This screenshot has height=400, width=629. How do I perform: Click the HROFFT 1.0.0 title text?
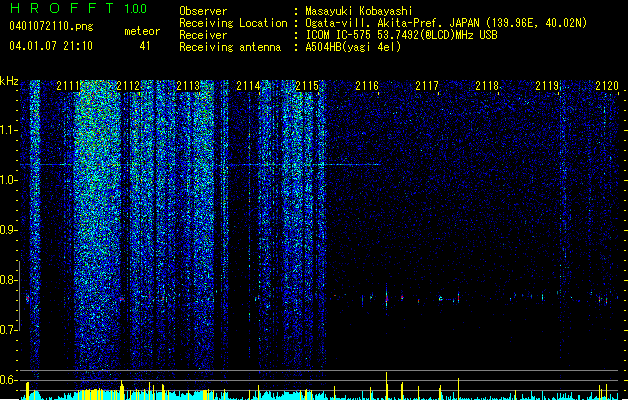pyautogui.click(x=79, y=8)
